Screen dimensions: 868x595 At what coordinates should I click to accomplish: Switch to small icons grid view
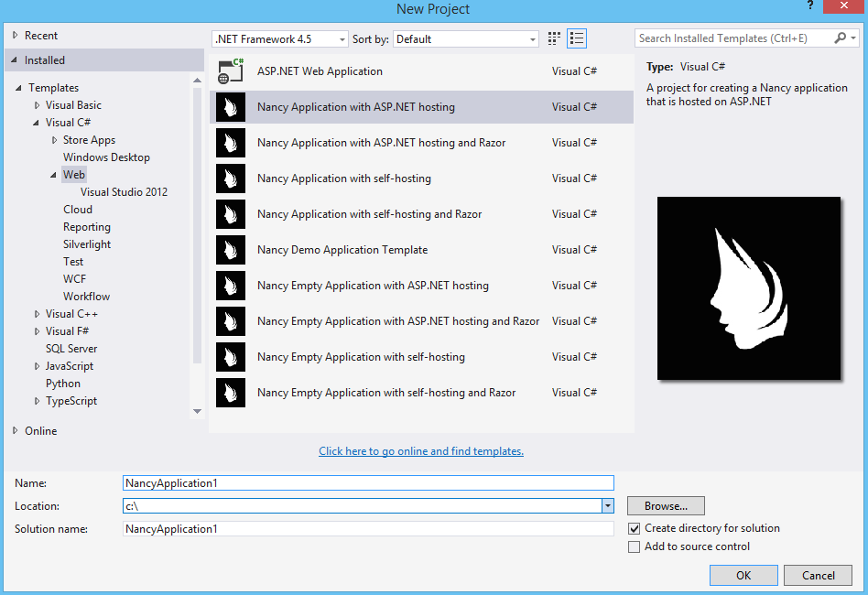tap(554, 38)
